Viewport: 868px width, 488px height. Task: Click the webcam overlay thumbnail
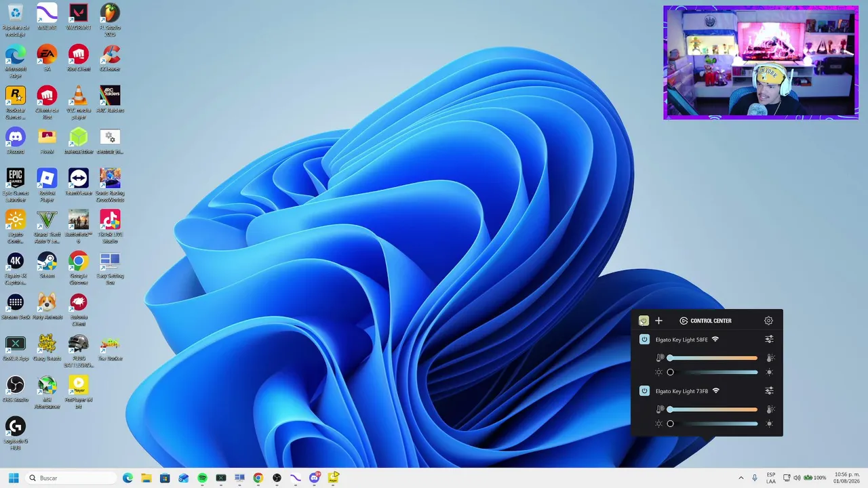pos(761,62)
